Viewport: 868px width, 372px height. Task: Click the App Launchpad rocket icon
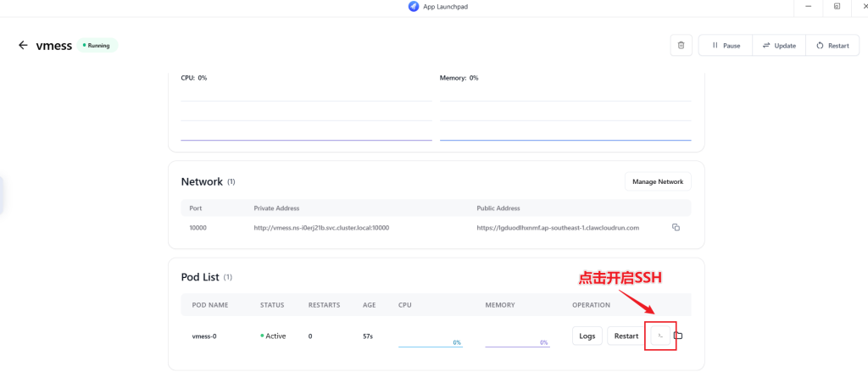tap(413, 7)
